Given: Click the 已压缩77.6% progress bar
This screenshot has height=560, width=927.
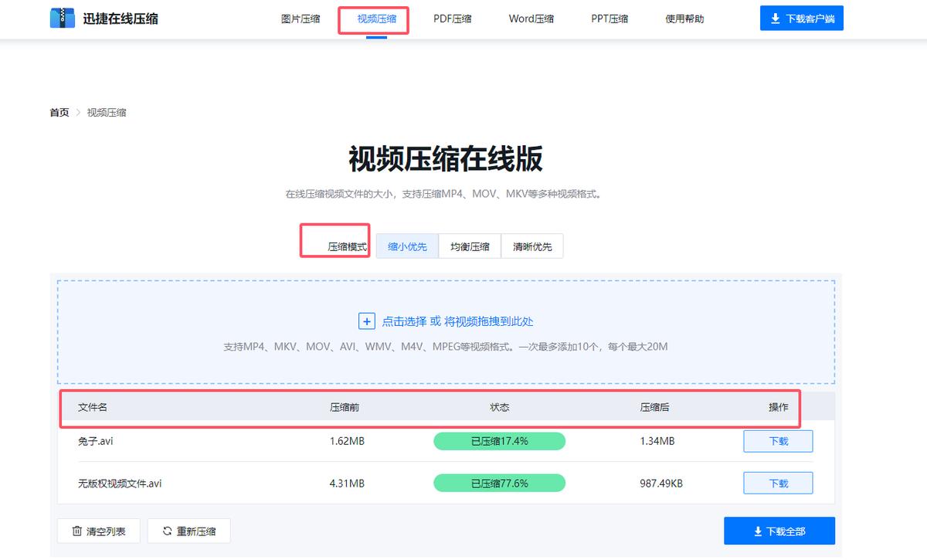Looking at the screenshot, I should point(499,482).
